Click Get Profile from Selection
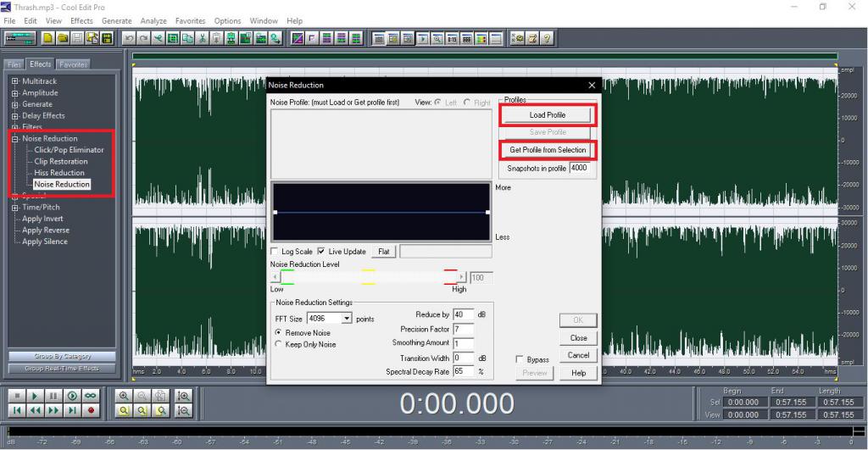This screenshot has width=868, height=450. 548,150
